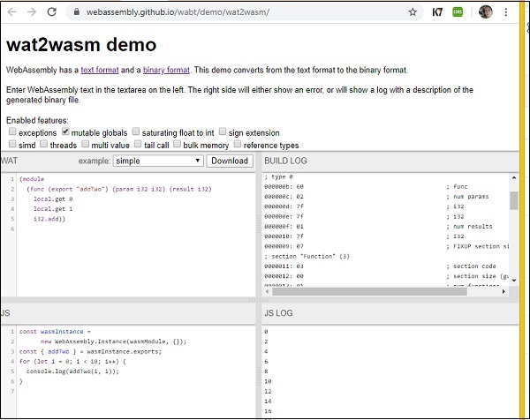Click the browser forward arrow
530x420 pixels.
(32, 12)
